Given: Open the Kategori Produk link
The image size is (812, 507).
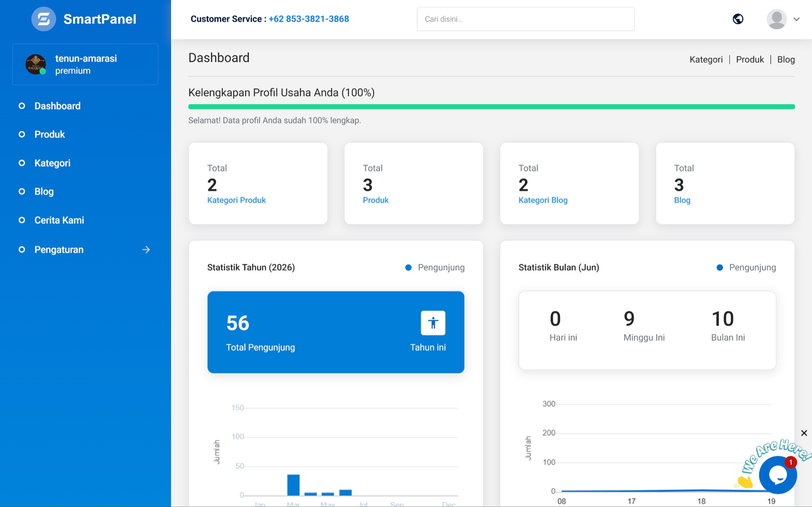Looking at the screenshot, I should [x=236, y=200].
